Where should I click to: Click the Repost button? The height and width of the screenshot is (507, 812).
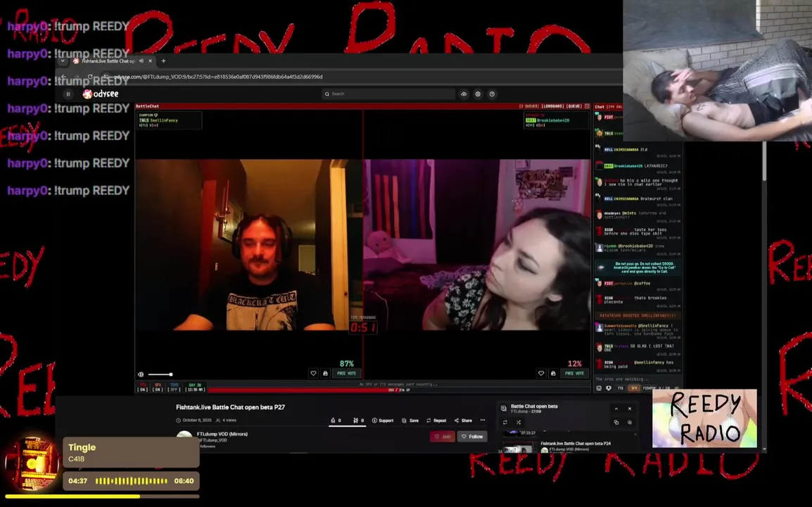coord(436,420)
